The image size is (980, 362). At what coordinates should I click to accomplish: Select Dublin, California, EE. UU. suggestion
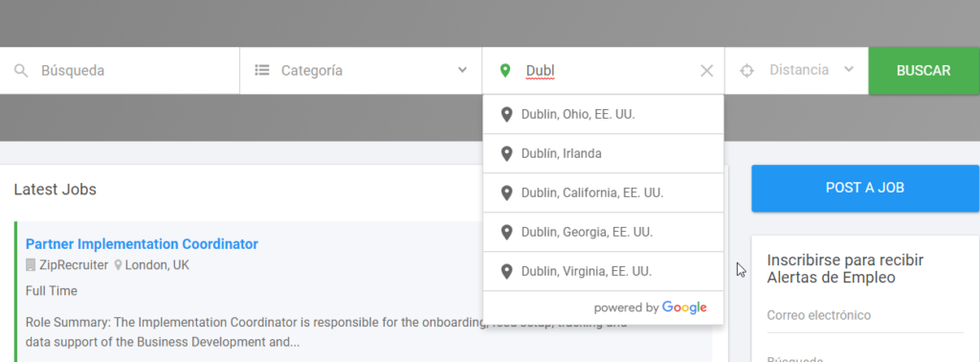pyautogui.click(x=603, y=193)
